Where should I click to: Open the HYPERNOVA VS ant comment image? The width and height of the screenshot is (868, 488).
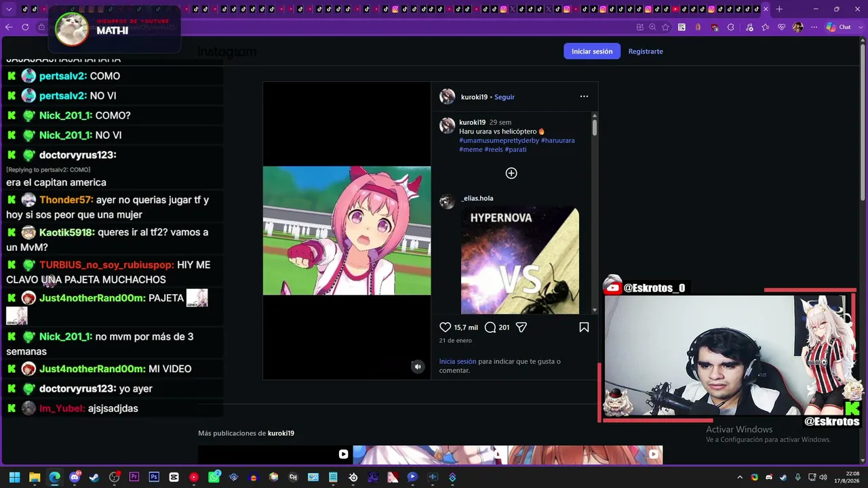click(x=520, y=261)
